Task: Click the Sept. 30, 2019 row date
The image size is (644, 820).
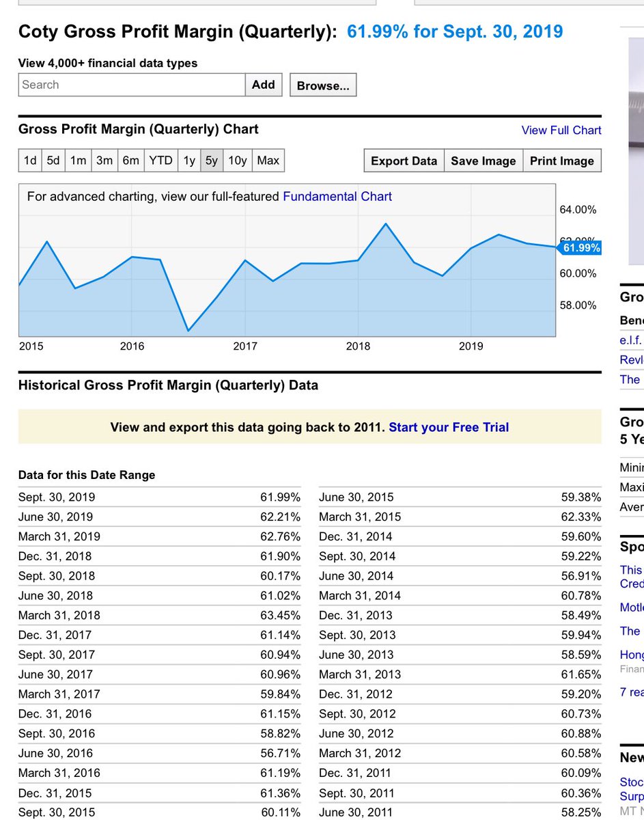Action: [57, 497]
